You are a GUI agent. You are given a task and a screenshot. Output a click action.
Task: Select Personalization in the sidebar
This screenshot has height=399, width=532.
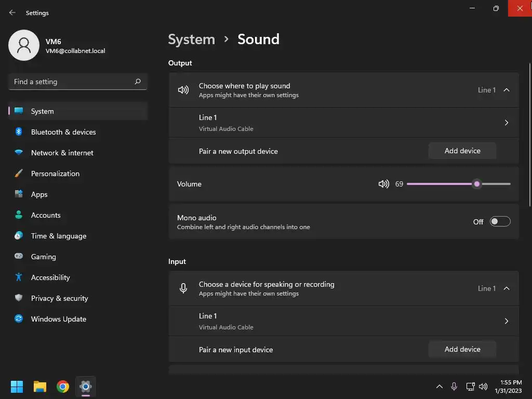pyautogui.click(x=55, y=174)
